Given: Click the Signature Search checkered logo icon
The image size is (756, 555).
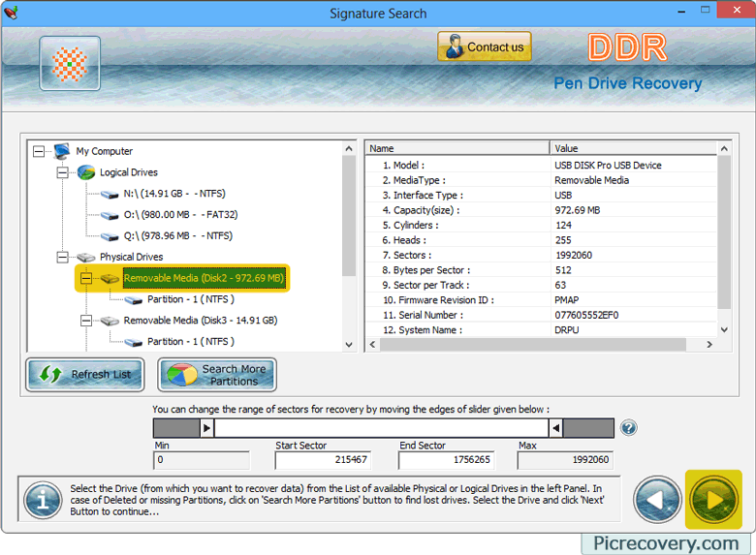Looking at the screenshot, I should pos(70,64).
